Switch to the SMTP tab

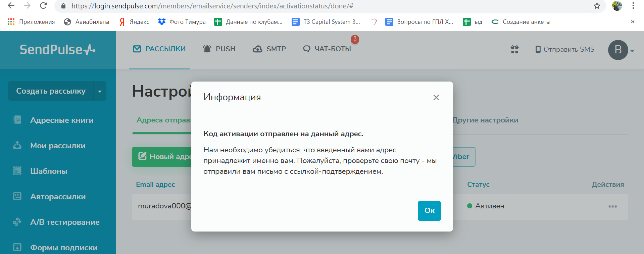(269, 49)
